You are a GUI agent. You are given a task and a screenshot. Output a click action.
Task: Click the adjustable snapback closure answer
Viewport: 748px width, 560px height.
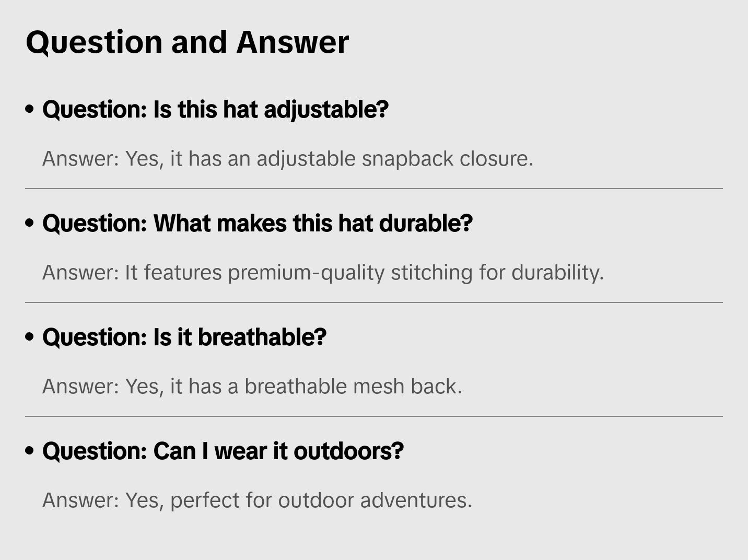coord(287,159)
